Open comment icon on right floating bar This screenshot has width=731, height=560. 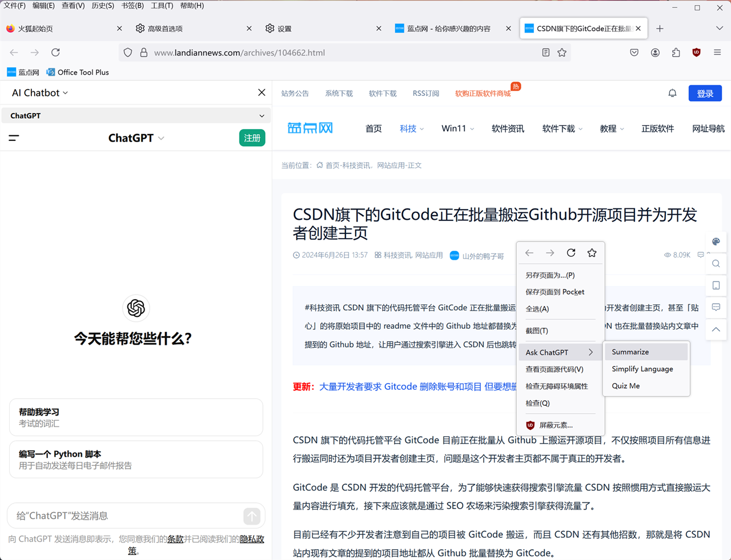[x=716, y=307]
